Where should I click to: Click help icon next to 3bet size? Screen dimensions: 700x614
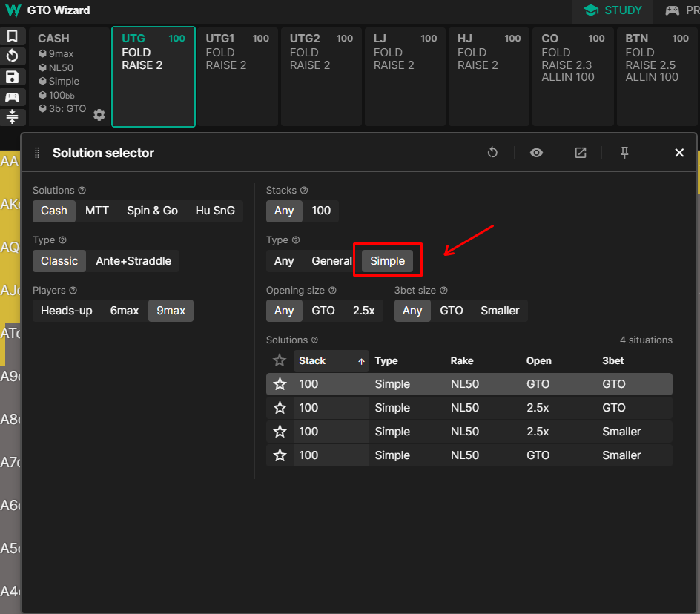[x=443, y=290]
